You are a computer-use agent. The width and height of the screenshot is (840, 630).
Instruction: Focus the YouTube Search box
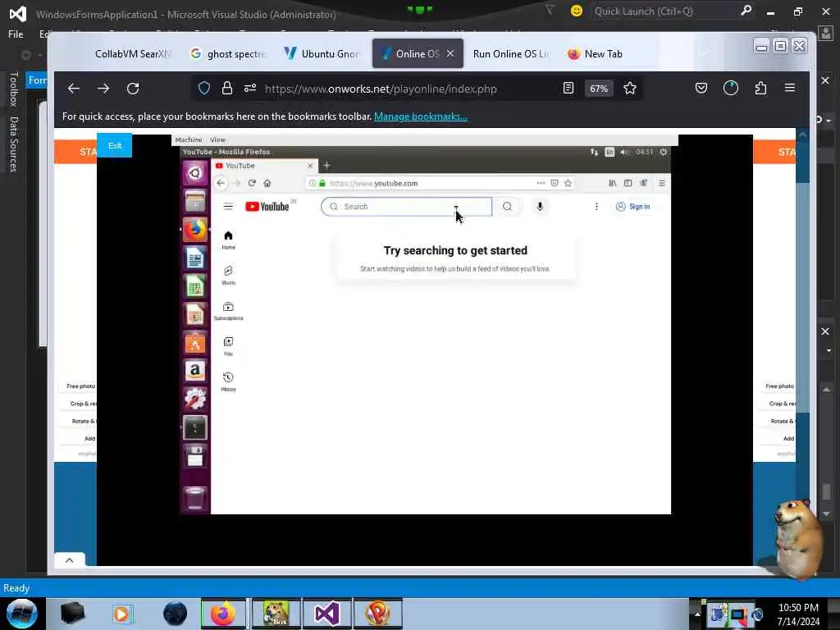(x=406, y=207)
